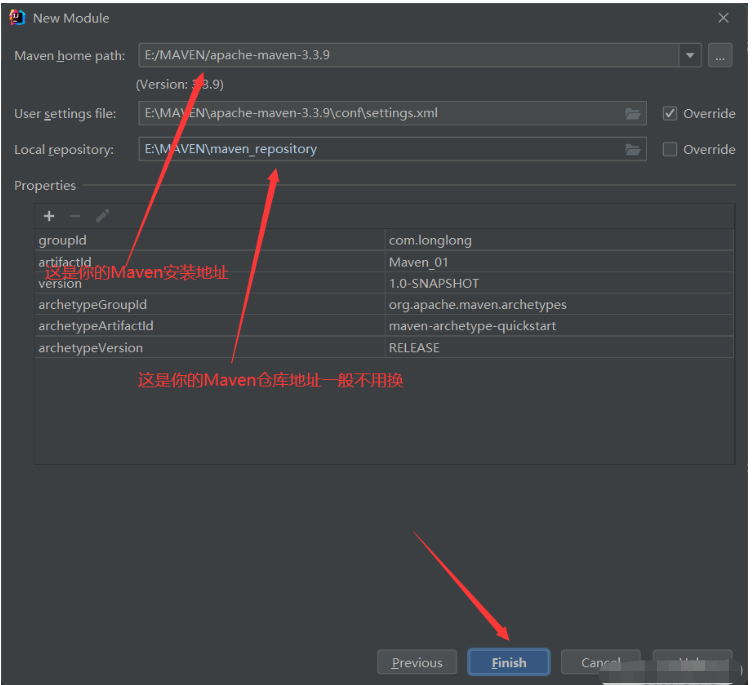This screenshot has height=685, width=752.
Task: Click the edit property pencil icon
Action: (x=103, y=216)
